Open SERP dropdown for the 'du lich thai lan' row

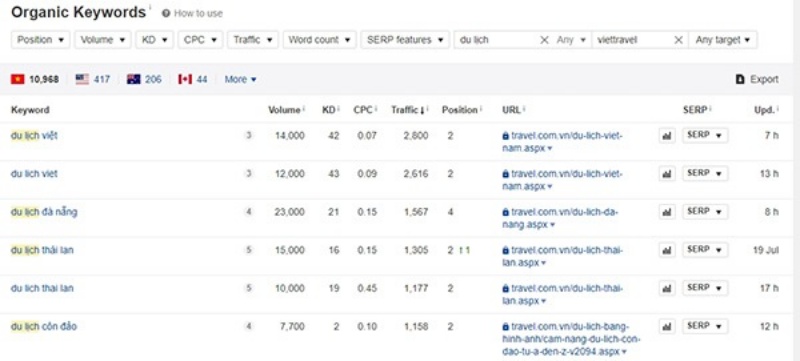(x=705, y=288)
